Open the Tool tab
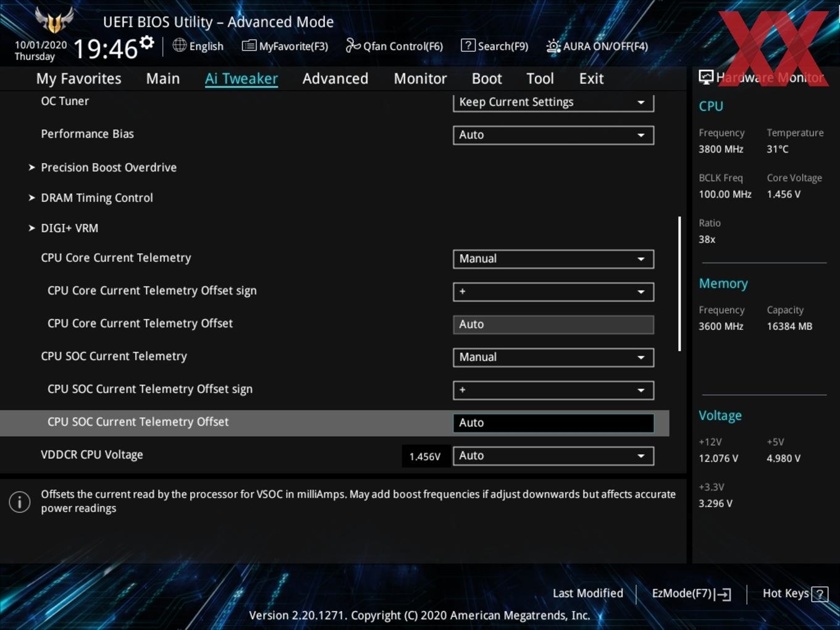 click(x=540, y=78)
